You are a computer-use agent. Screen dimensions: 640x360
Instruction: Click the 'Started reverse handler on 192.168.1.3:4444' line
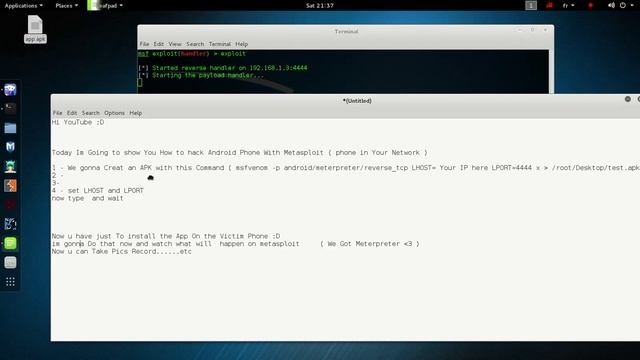(222, 68)
